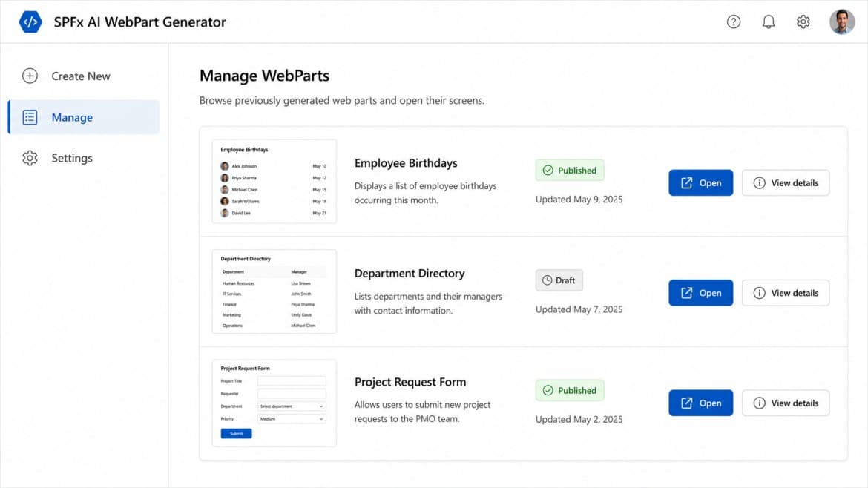This screenshot has height=488, width=868.
Task: Click the list icon beside Manage
Action: (x=30, y=117)
